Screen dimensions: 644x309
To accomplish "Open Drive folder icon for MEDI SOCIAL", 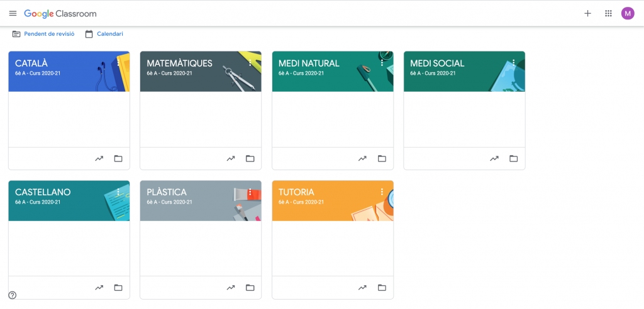I will [x=513, y=158].
